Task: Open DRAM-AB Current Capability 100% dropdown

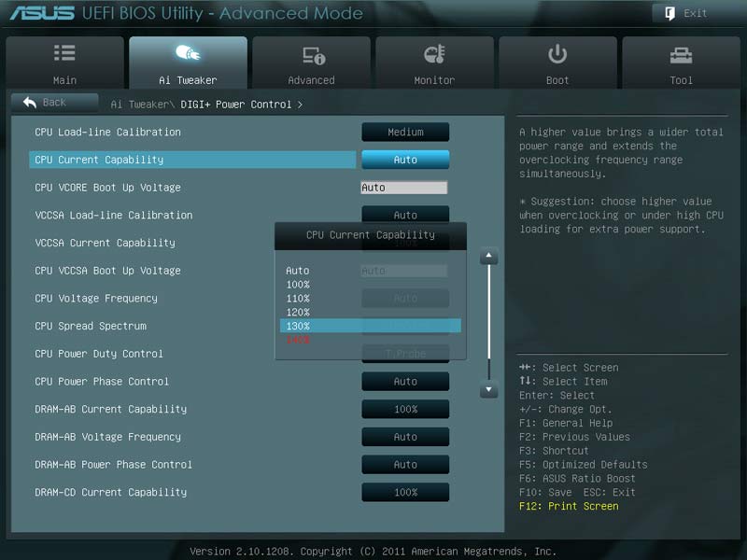Action: pyautogui.click(x=405, y=409)
